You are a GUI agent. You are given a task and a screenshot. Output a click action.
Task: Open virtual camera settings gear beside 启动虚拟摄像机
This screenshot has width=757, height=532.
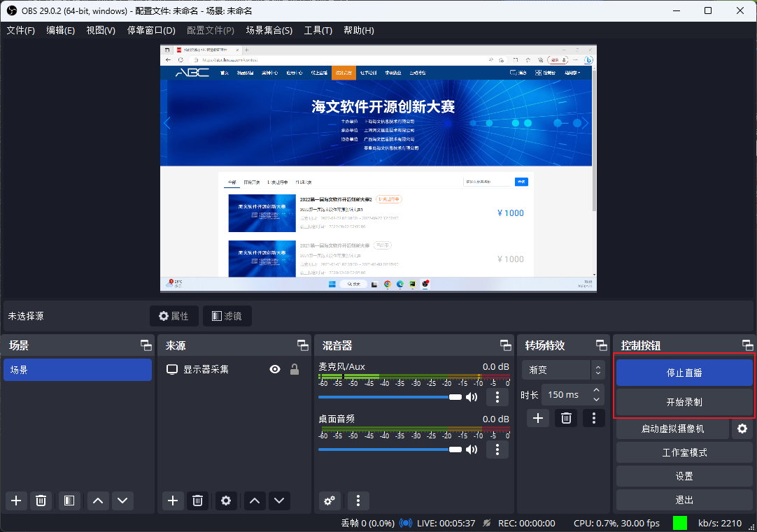[x=742, y=429]
